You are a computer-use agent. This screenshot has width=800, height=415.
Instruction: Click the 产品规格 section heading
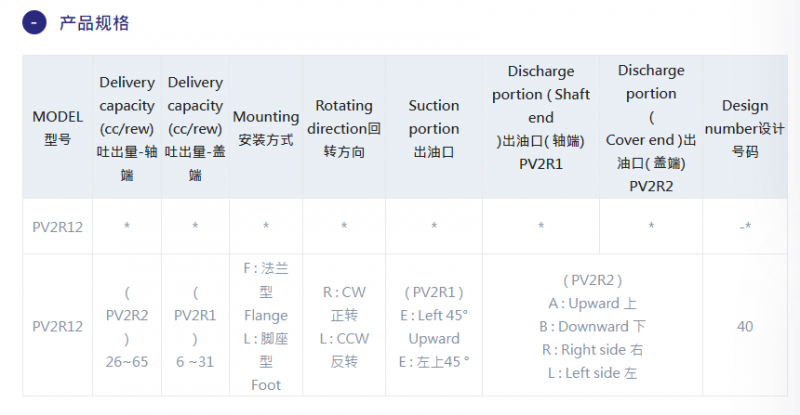click(x=94, y=23)
